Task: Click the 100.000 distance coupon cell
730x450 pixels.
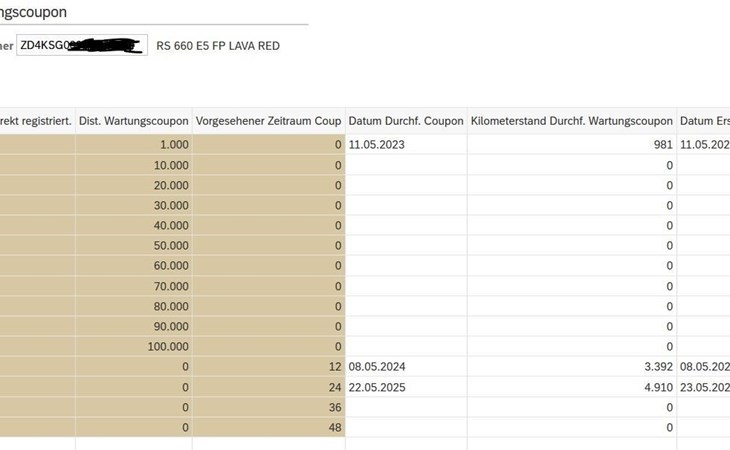Action: tap(134, 347)
